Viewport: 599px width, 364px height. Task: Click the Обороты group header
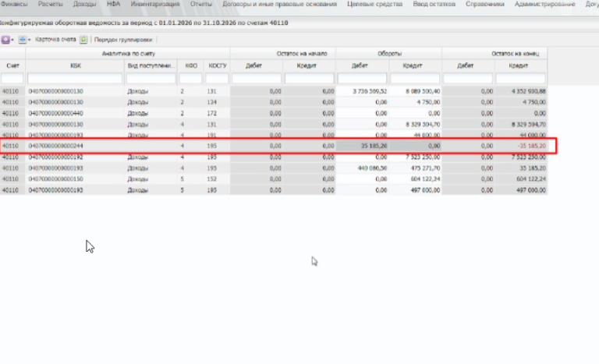click(389, 54)
